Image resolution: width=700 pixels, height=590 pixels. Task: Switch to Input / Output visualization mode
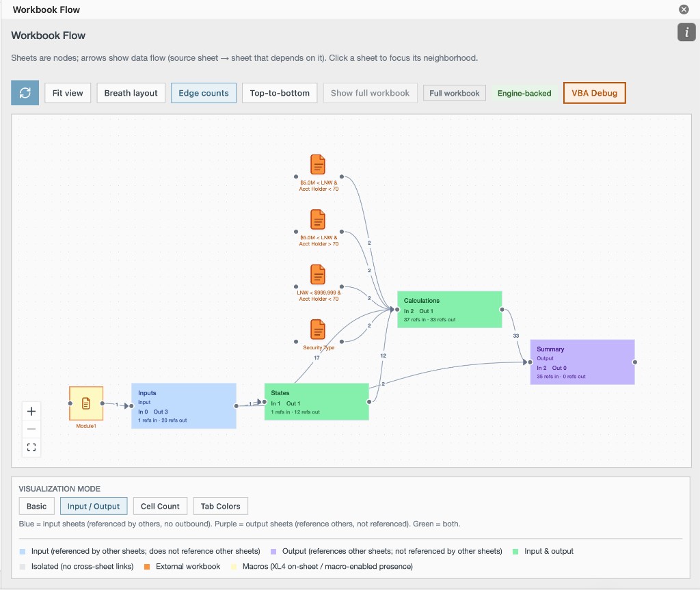[x=94, y=506]
